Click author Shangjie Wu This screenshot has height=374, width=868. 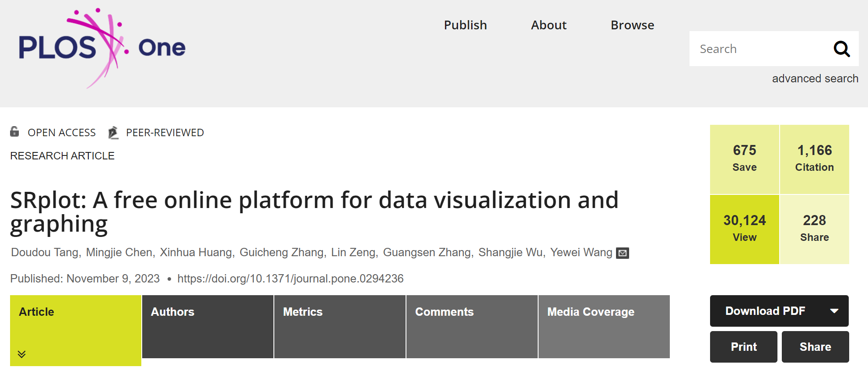[511, 252]
